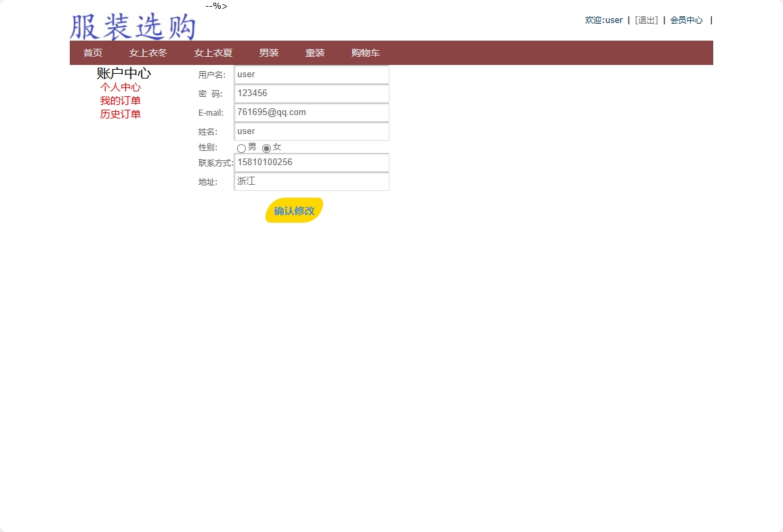The width and height of the screenshot is (783, 532).
Task: Open the 童装 category menu
Action: (315, 52)
